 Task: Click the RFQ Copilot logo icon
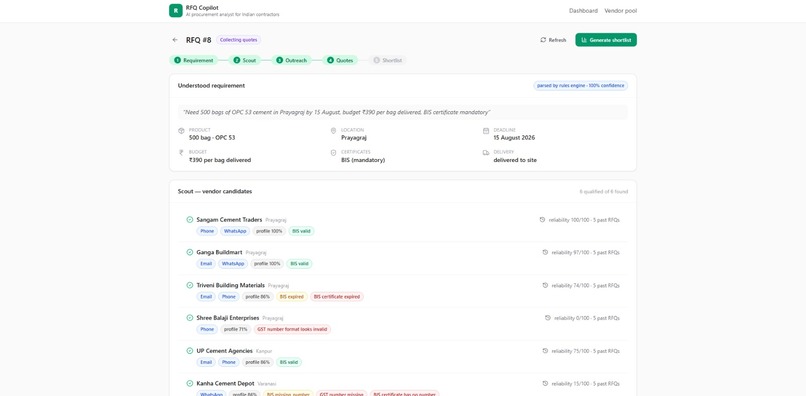coord(176,11)
